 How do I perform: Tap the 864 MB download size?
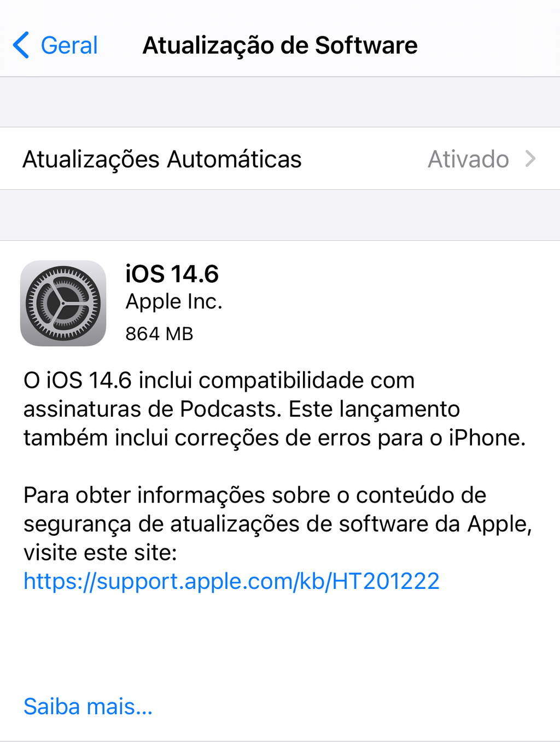click(x=159, y=334)
